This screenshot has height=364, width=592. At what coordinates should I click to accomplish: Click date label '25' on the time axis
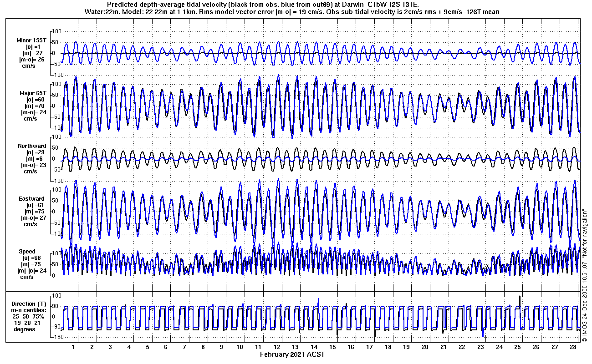point(518,347)
